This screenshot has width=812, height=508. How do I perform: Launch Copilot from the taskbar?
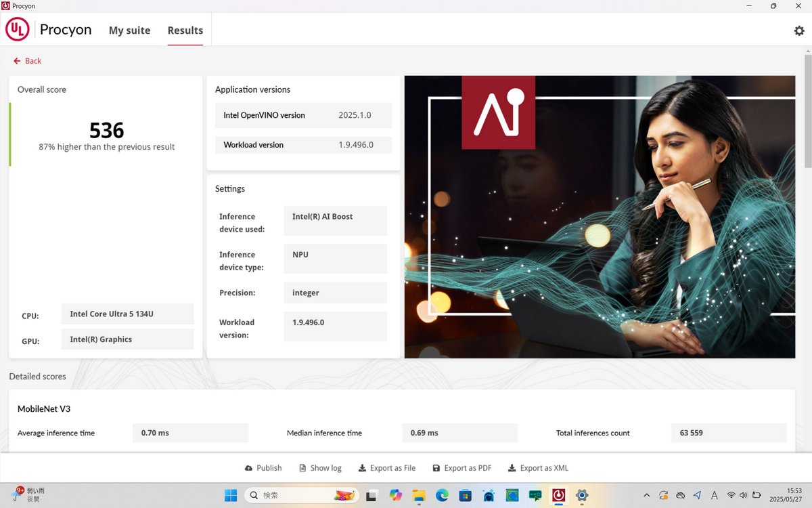pyautogui.click(x=396, y=495)
